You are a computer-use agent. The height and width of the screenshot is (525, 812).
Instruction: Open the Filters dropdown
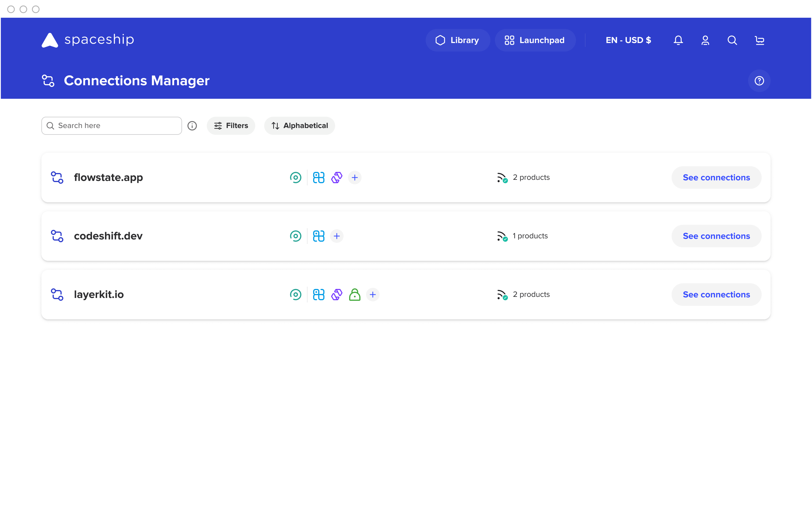(x=231, y=125)
